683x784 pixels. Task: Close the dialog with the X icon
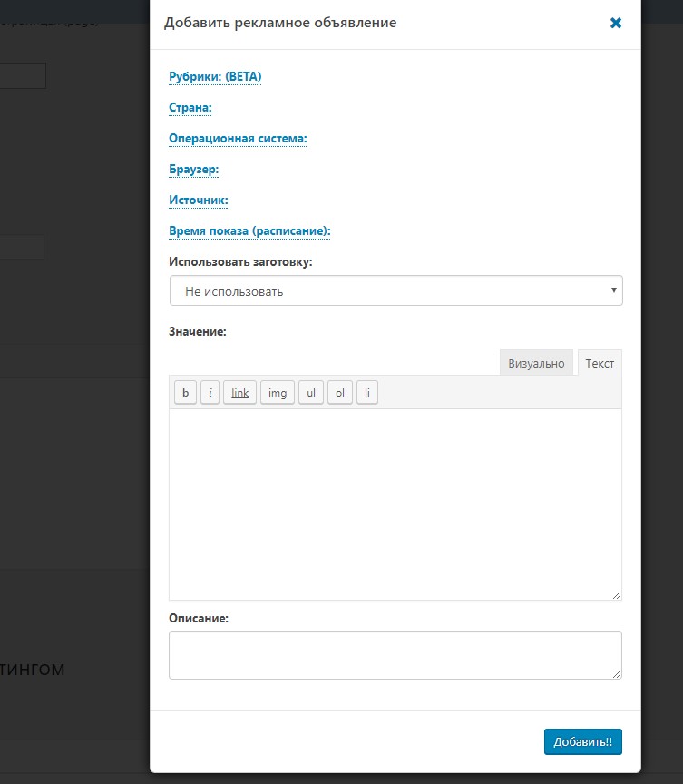coord(616,23)
